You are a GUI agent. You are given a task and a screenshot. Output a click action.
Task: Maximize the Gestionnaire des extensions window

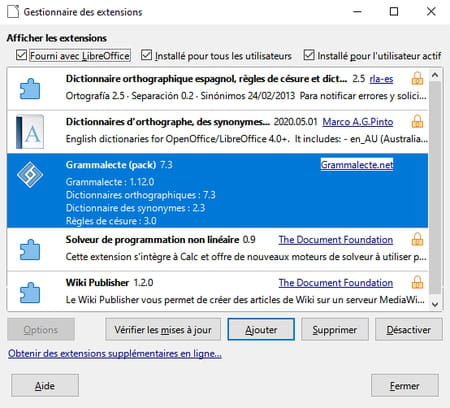point(394,12)
